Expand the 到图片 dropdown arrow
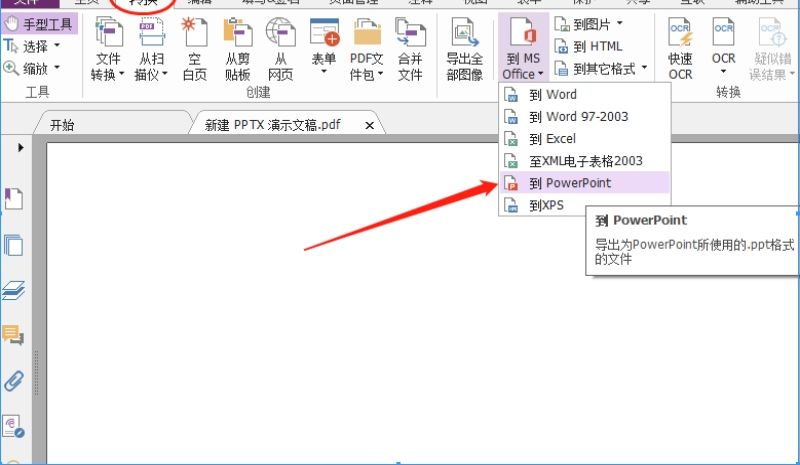The height and width of the screenshot is (465, 800). tap(620, 23)
